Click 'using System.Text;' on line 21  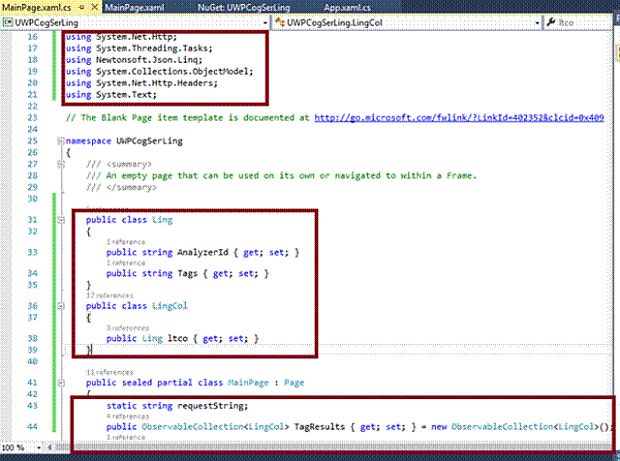coord(111,95)
